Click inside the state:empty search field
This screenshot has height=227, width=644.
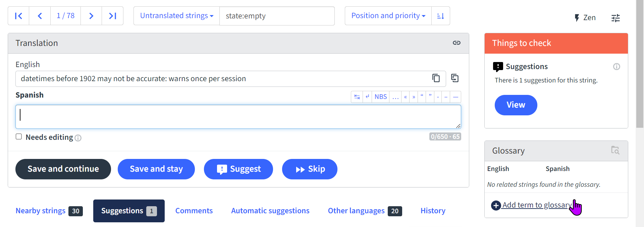click(x=277, y=16)
